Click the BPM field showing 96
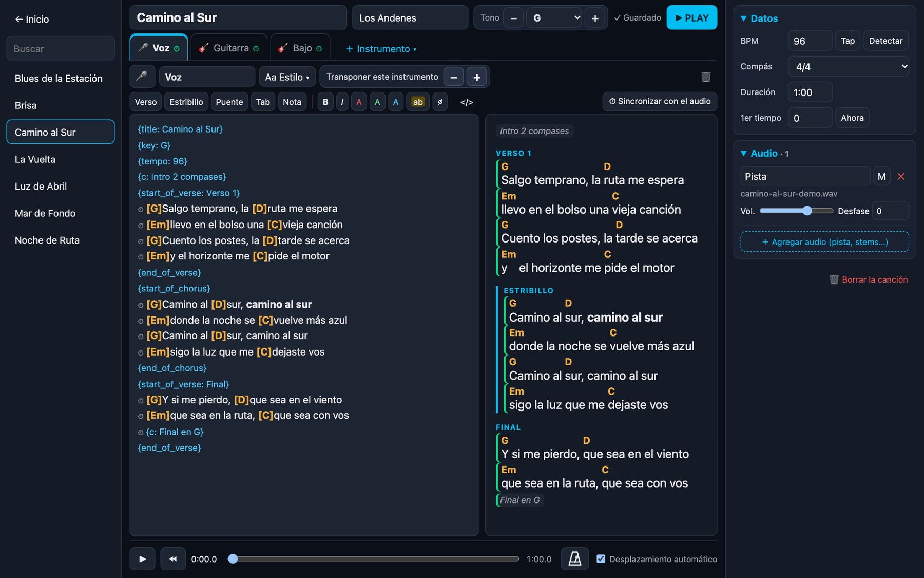924x578 pixels. tap(810, 41)
